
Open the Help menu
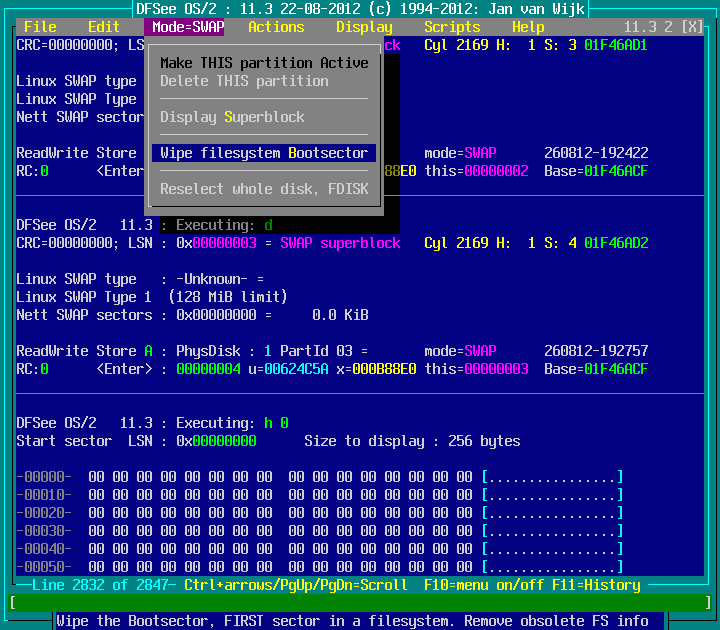coord(528,27)
